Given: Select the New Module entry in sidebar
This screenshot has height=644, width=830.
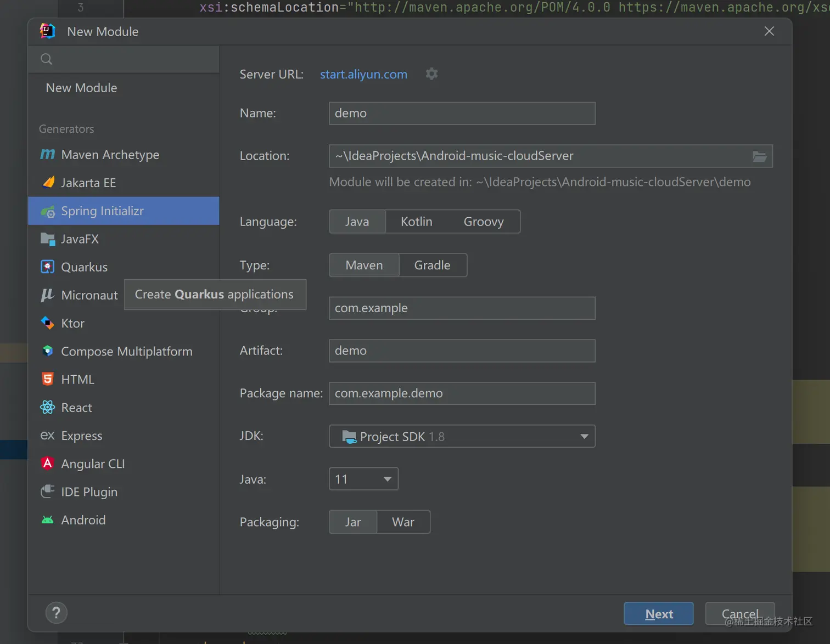Looking at the screenshot, I should click(x=124, y=88).
